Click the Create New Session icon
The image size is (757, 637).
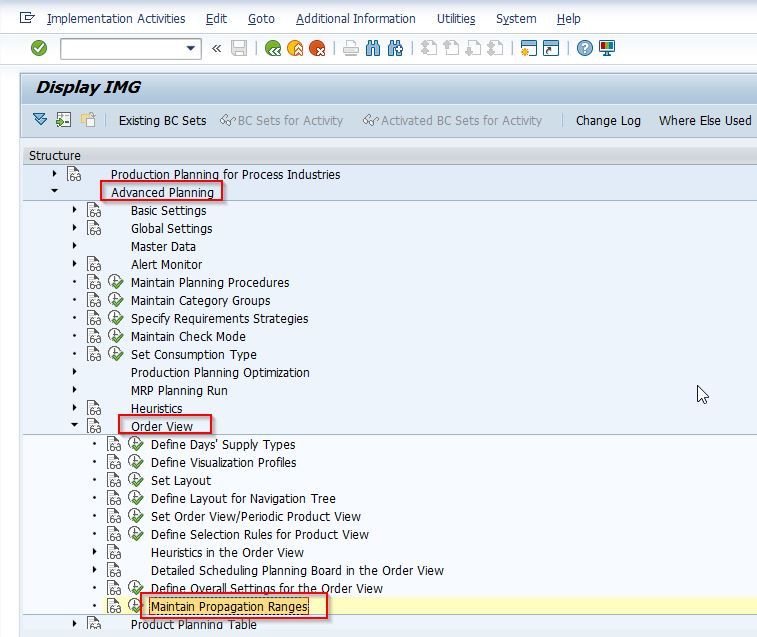click(529, 48)
